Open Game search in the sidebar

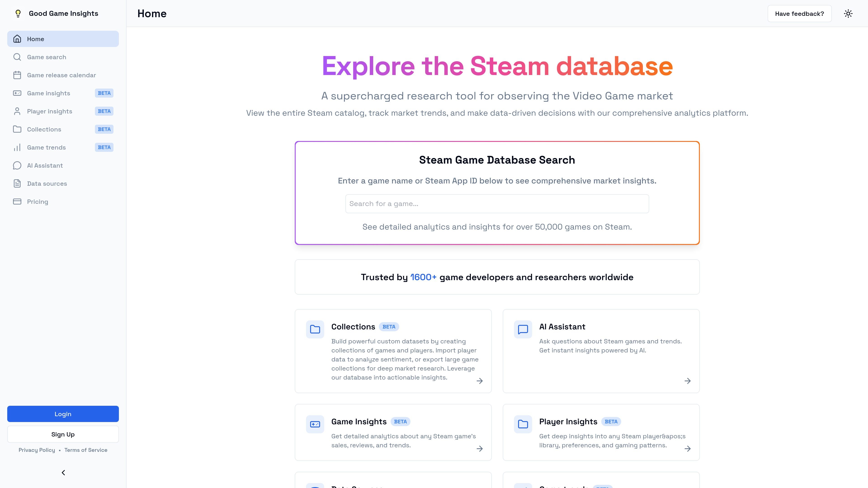click(x=63, y=57)
